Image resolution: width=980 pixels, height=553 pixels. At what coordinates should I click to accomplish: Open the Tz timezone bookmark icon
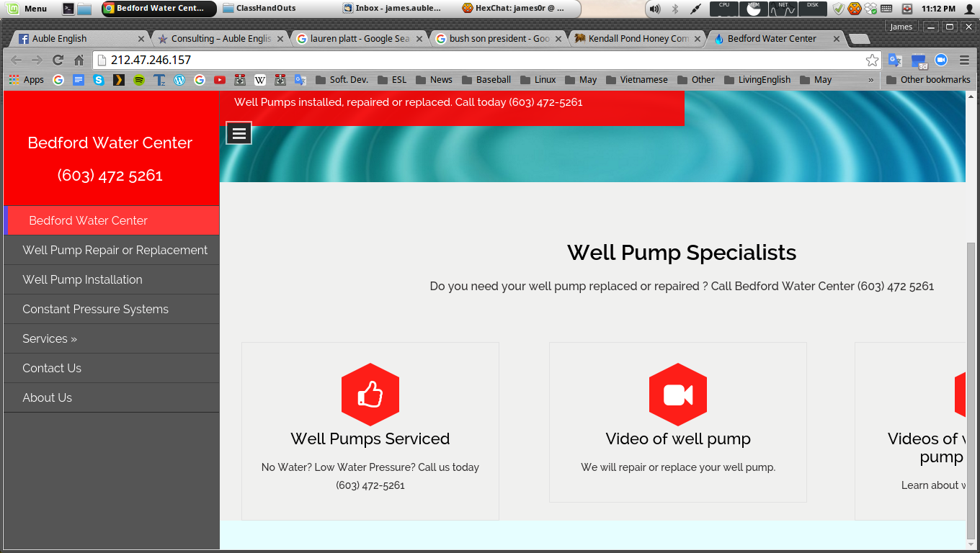[x=159, y=80]
